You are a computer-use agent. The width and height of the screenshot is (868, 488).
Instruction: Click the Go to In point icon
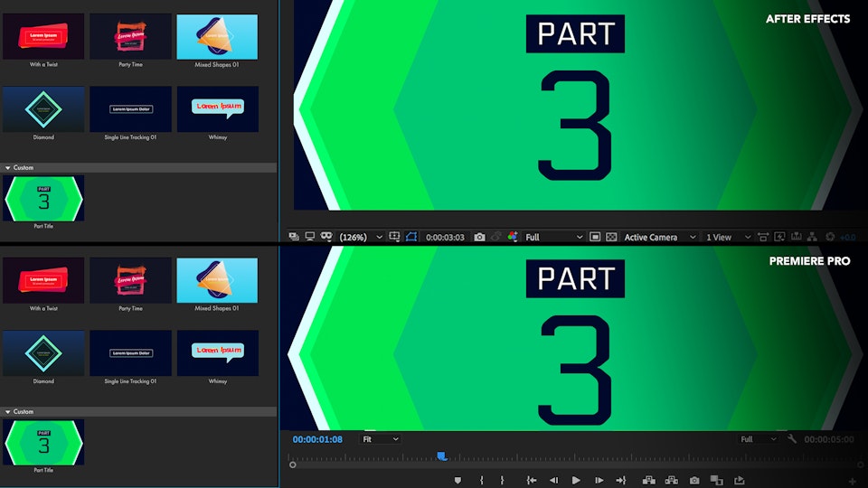[x=532, y=480]
